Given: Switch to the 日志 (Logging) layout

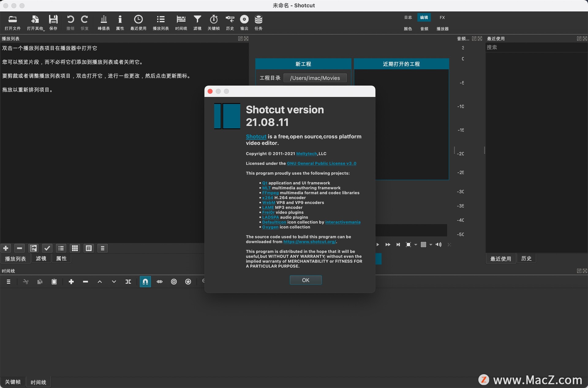Looking at the screenshot, I should pos(408,17).
